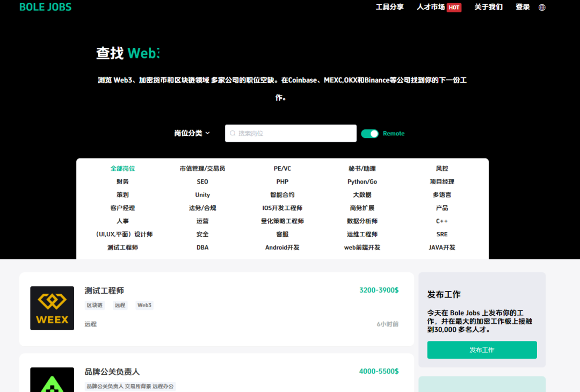This screenshot has width=580, height=392.
Task: Select 商务扩展 category
Action: [x=362, y=208]
